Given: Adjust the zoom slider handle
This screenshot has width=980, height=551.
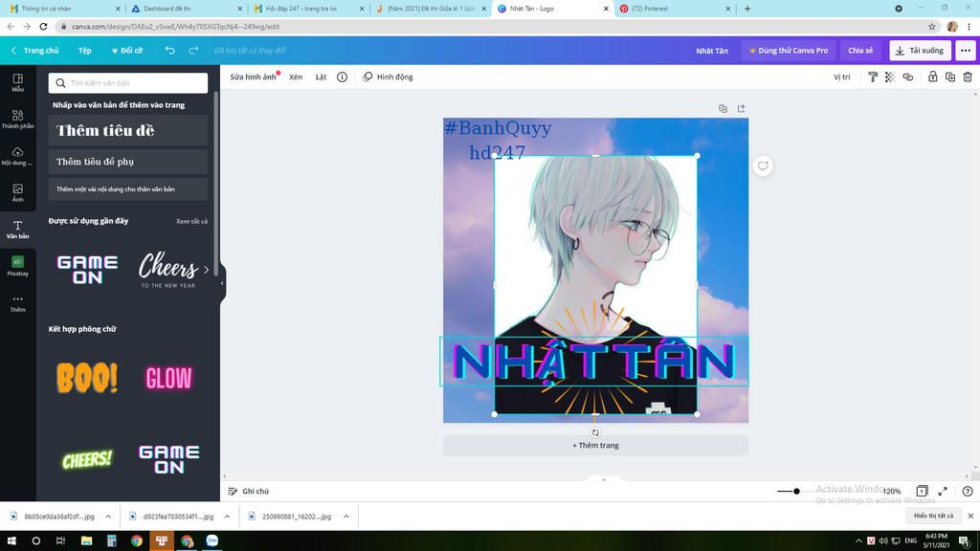Looking at the screenshot, I should [x=796, y=491].
